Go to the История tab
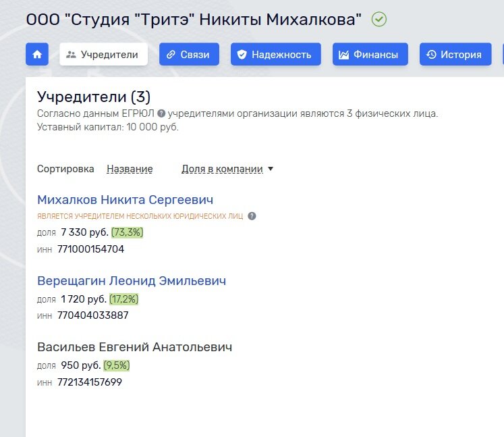This screenshot has width=504, height=437. [455, 54]
